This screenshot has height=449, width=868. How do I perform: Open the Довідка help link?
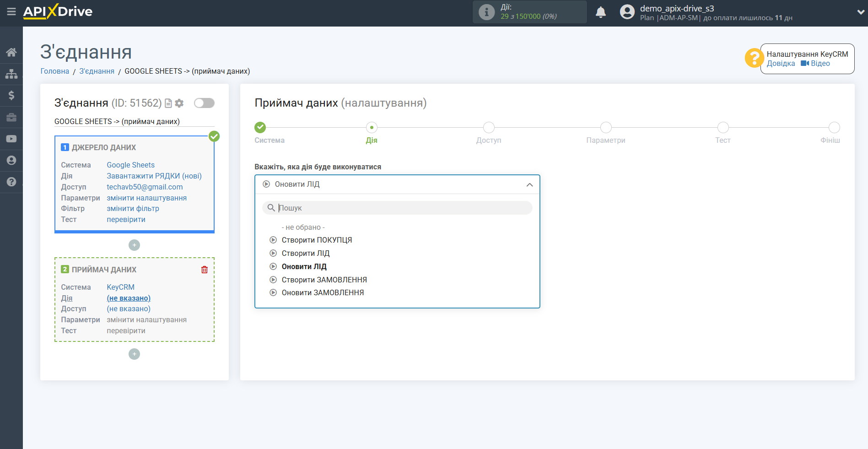coord(781,64)
